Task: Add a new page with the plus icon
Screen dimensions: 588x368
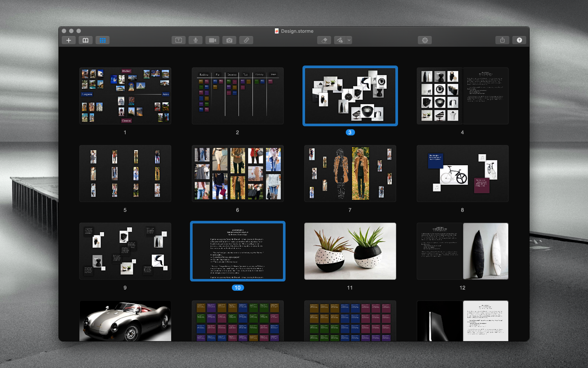Action: tap(68, 40)
